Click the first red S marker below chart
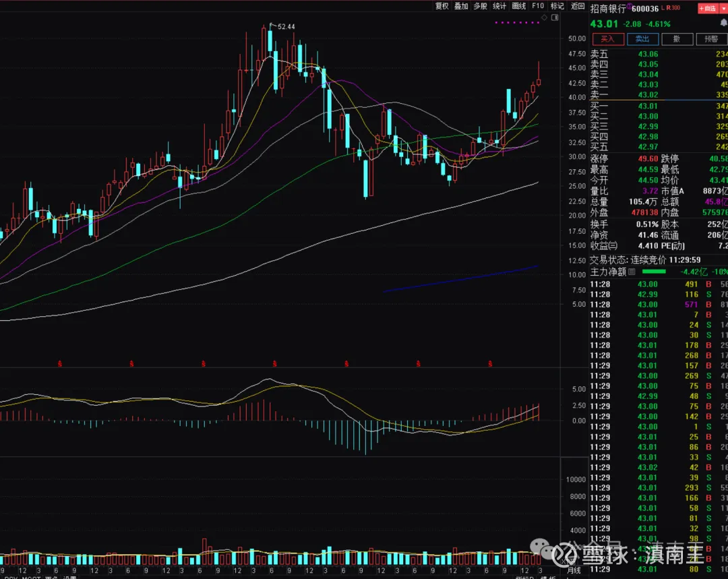Screen dimensions: 728x579 pos(60,363)
